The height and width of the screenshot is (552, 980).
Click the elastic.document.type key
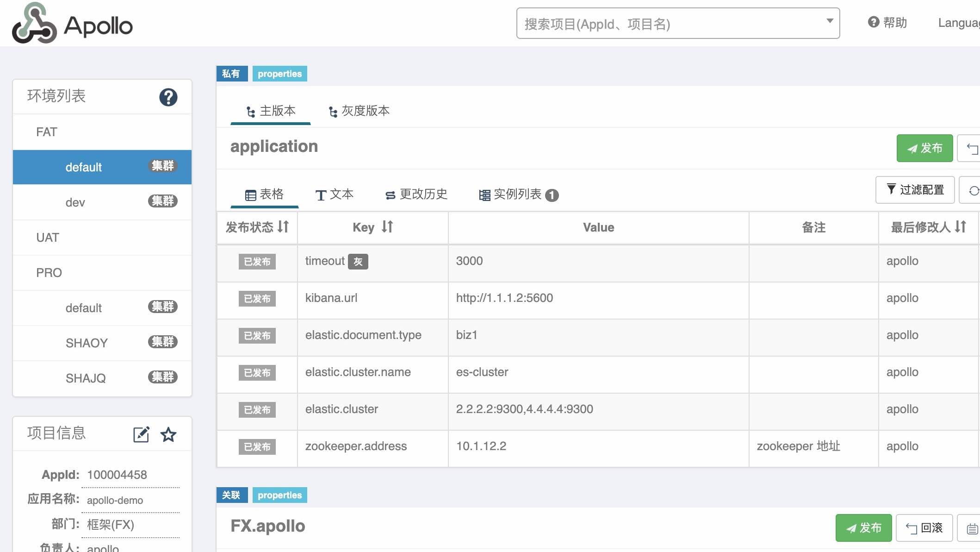click(363, 335)
